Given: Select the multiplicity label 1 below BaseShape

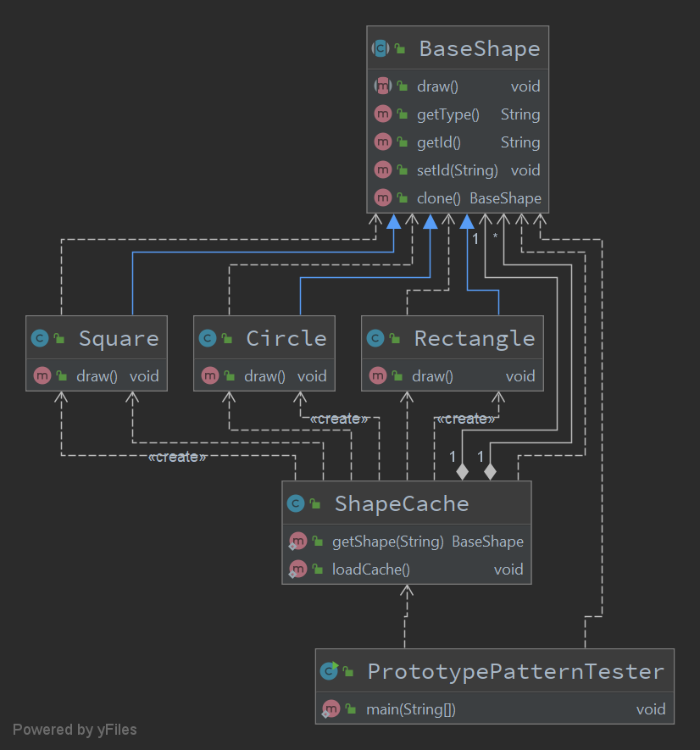Looking at the screenshot, I should point(475,238).
